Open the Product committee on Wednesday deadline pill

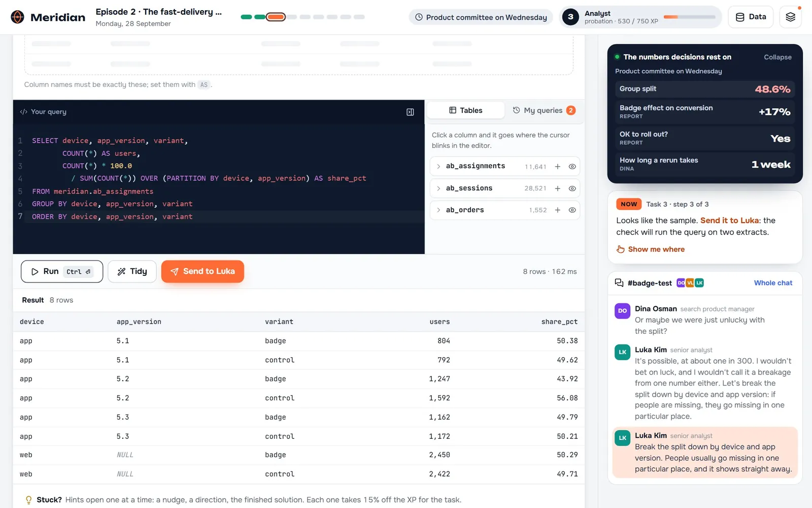point(481,17)
